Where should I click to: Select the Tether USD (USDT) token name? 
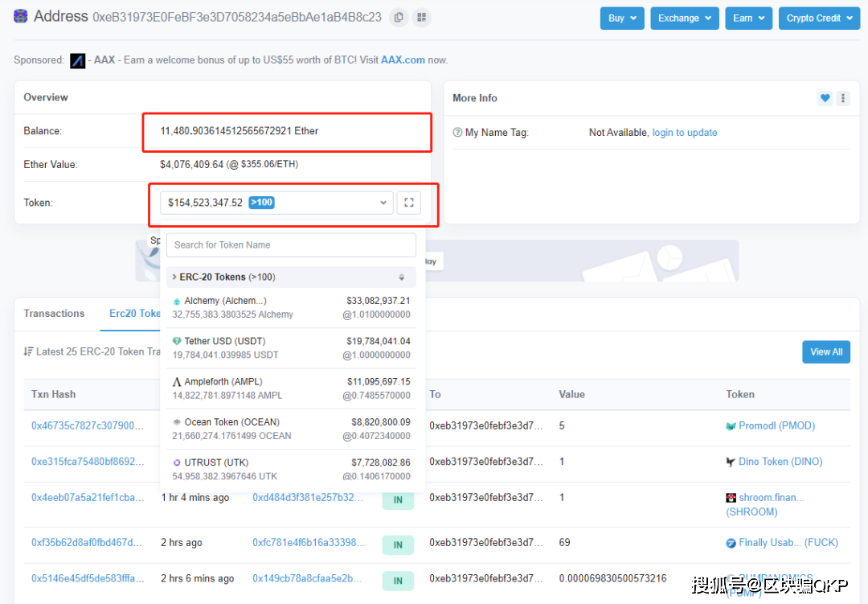pyautogui.click(x=225, y=341)
